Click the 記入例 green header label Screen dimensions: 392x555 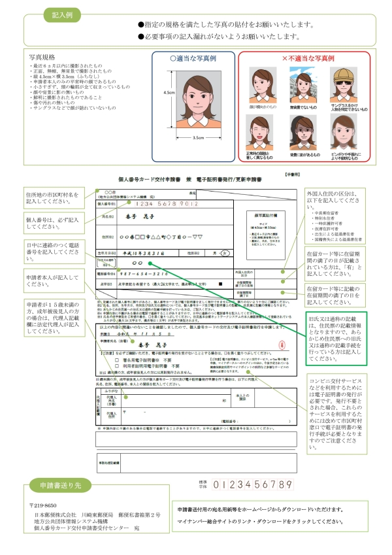[x=62, y=15]
